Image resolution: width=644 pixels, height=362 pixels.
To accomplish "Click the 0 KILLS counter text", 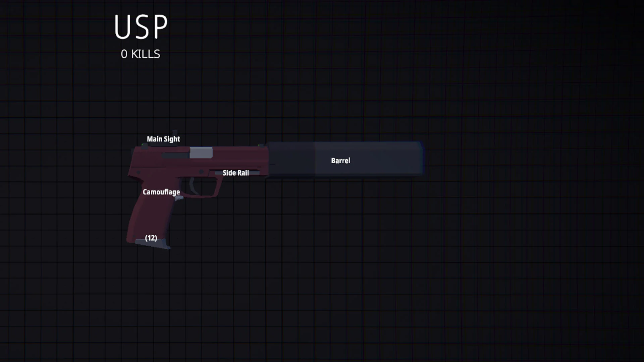I will click(140, 54).
